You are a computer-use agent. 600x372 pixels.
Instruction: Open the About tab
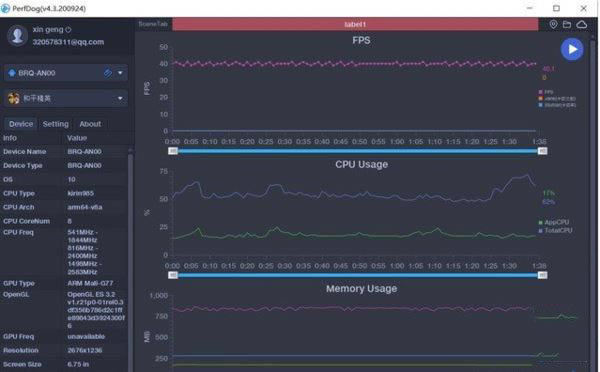90,124
